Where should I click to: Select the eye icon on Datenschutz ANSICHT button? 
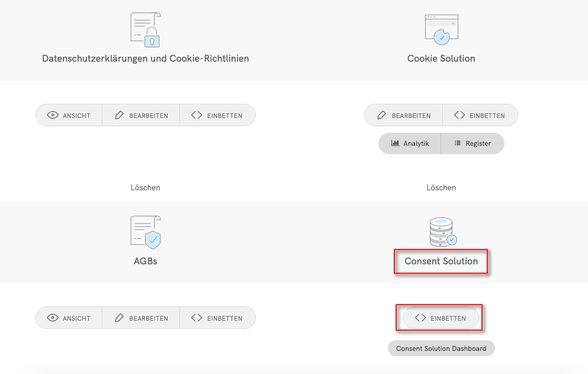tap(53, 115)
